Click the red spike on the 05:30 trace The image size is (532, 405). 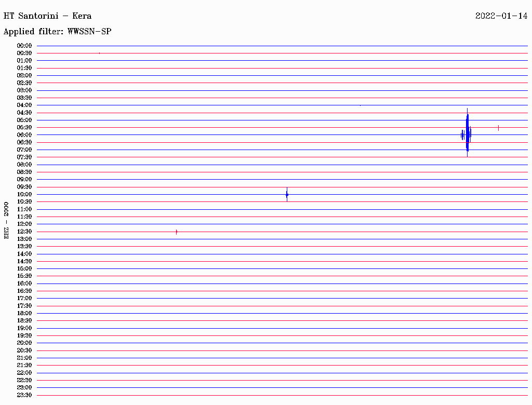(x=498, y=128)
